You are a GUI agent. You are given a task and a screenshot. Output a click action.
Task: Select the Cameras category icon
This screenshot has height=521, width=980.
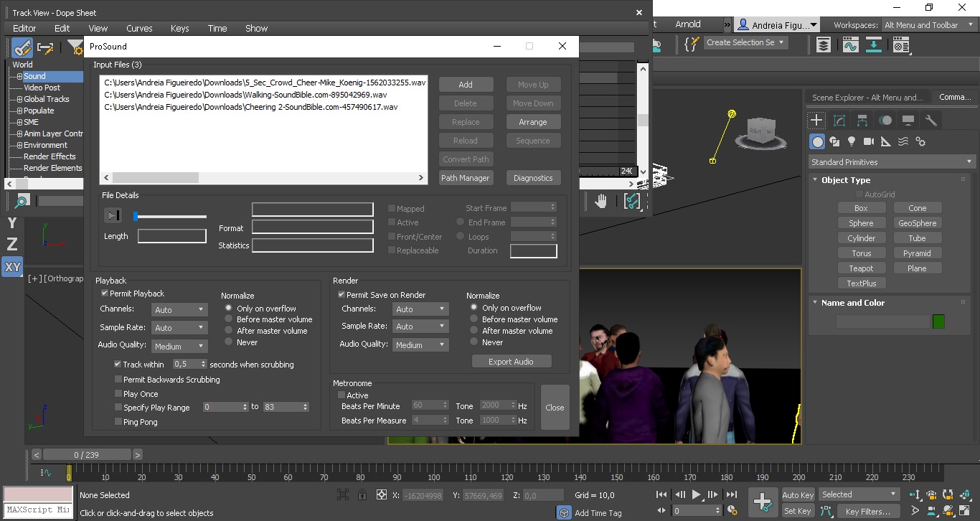click(x=869, y=141)
